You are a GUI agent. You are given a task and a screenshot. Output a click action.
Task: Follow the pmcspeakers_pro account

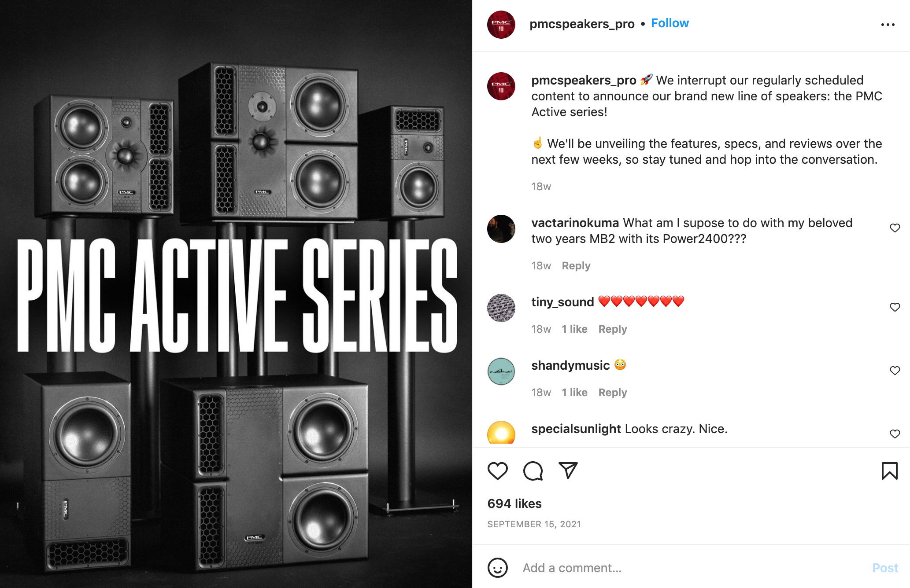pyautogui.click(x=670, y=23)
